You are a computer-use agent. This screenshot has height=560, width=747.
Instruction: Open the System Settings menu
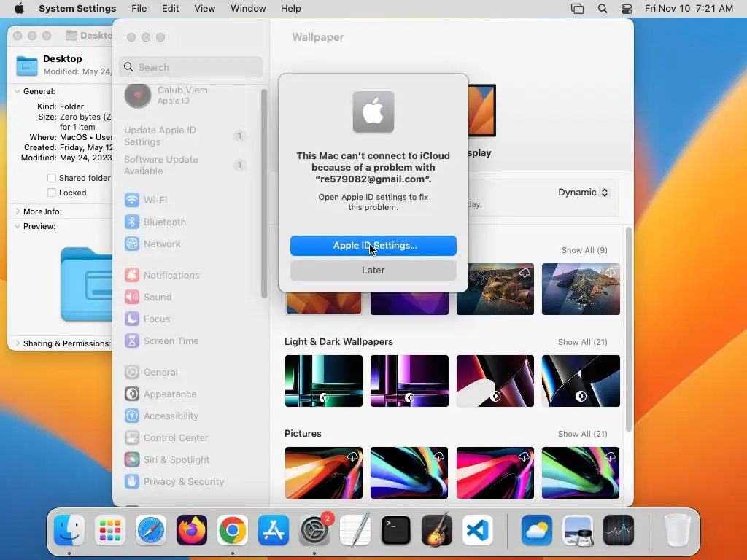(77, 9)
